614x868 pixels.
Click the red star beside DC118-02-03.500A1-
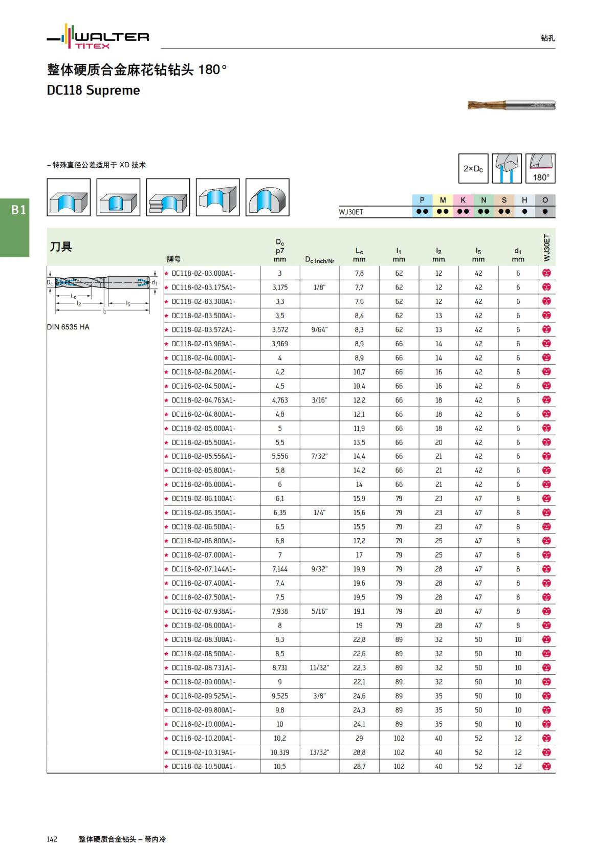[x=166, y=316]
